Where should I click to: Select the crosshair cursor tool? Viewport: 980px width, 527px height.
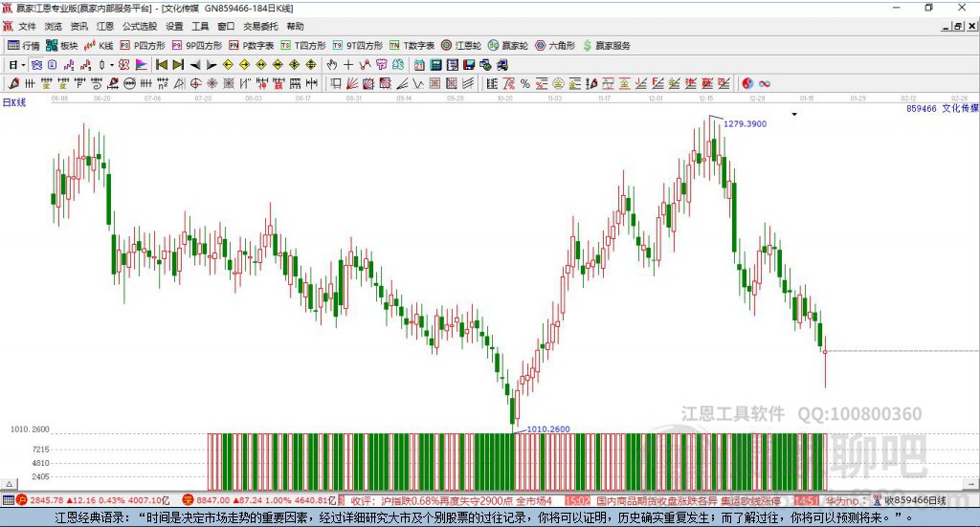(x=348, y=65)
